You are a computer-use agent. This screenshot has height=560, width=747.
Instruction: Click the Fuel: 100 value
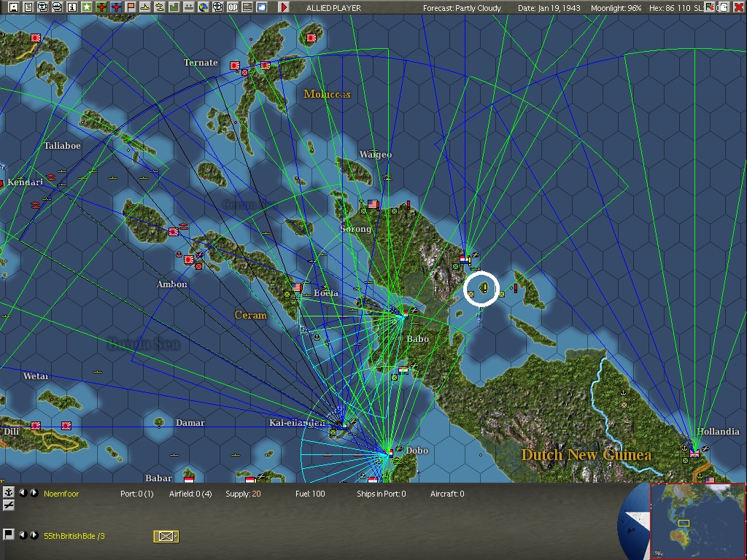[x=310, y=494]
